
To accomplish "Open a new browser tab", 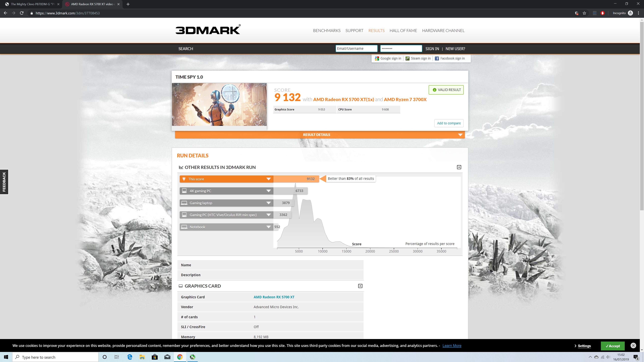I will [x=128, y=4].
